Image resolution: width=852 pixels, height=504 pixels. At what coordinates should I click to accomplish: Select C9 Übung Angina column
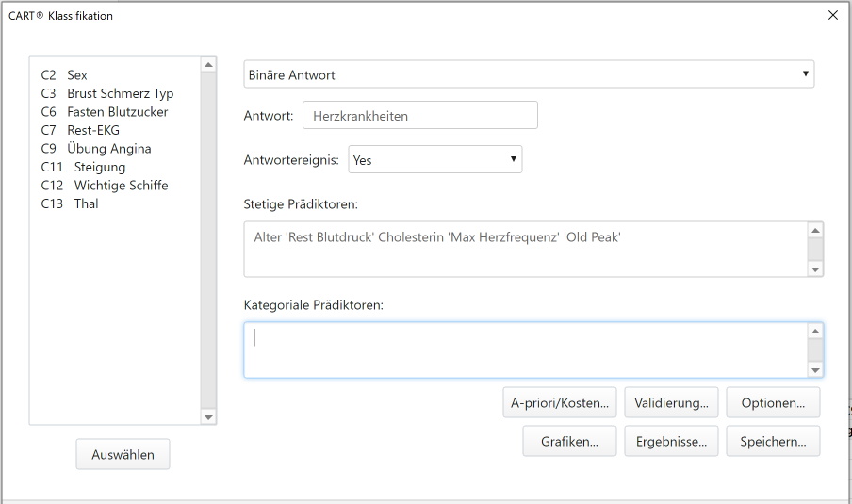(x=96, y=149)
